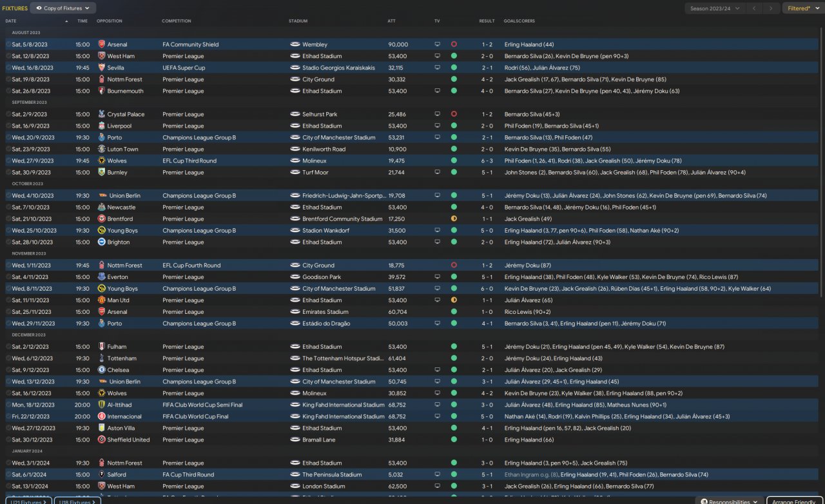This screenshot has width=825, height=504.
Task: Click the orange draw indicator in the Brentford row
Action: coord(454,218)
